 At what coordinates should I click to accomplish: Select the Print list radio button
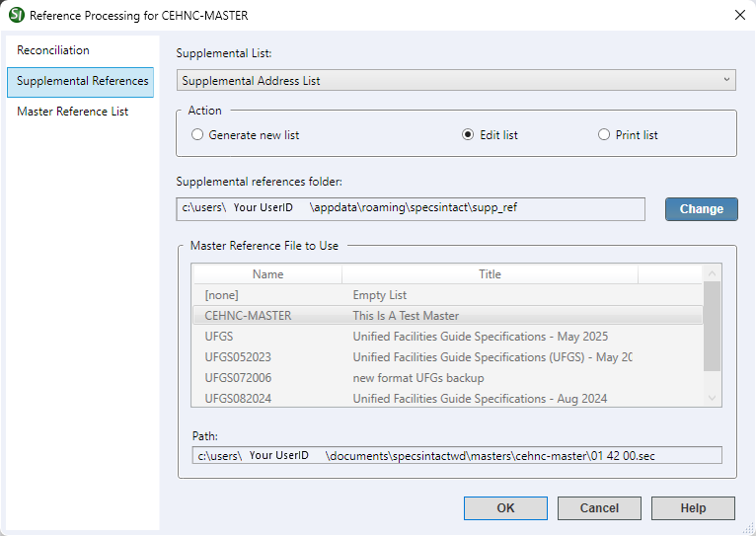point(628,135)
